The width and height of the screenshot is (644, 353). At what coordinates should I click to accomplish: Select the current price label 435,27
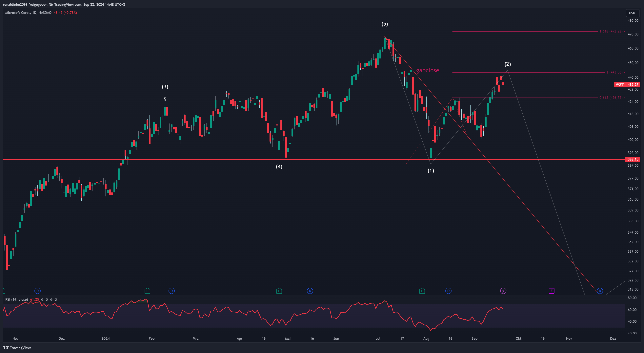(x=633, y=85)
